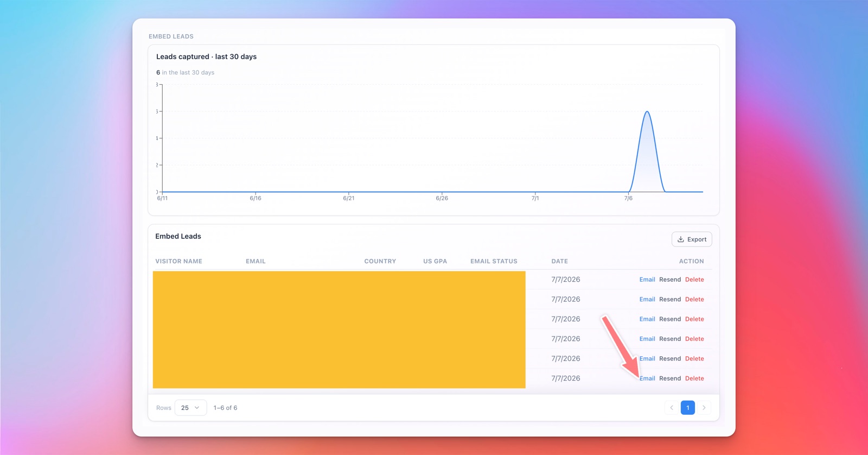The image size is (868, 455).
Task: Resend email for the fifth lead
Action: [670, 359]
